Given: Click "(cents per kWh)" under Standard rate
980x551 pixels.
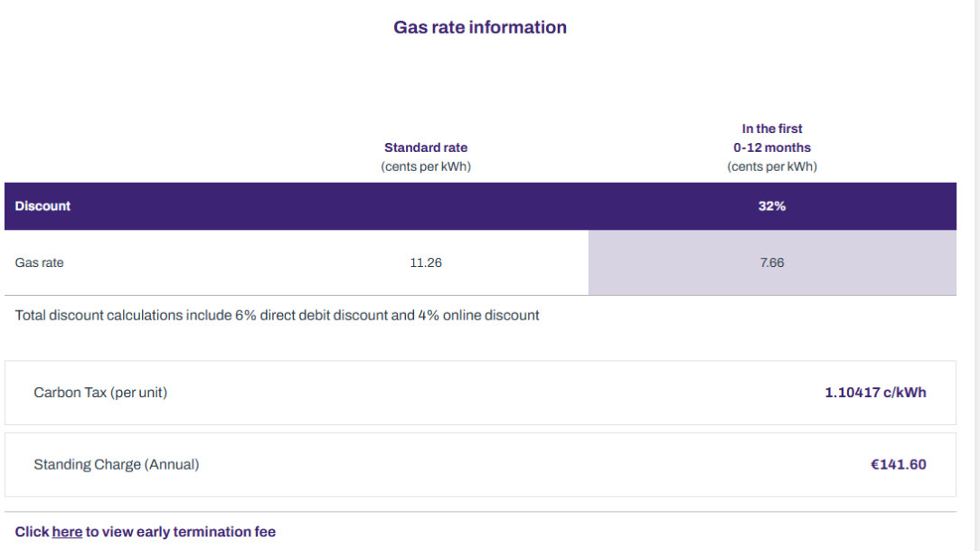Looking at the screenshot, I should pos(426,166).
